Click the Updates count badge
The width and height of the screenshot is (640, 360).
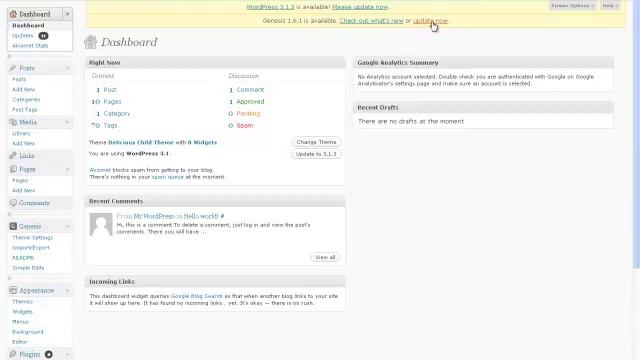click(43, 36)
